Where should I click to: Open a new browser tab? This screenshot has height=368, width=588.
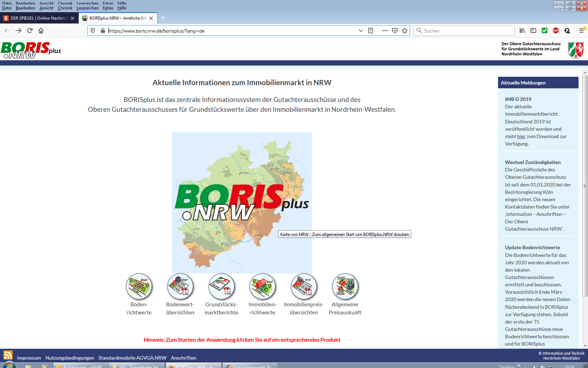tap(163, 18)
